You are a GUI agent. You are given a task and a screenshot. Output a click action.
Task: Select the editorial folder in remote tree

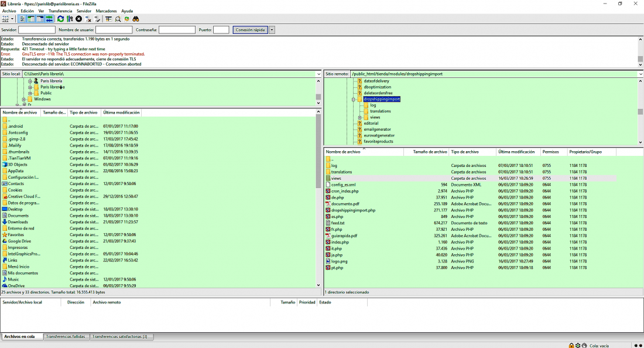tap(371, 123)
